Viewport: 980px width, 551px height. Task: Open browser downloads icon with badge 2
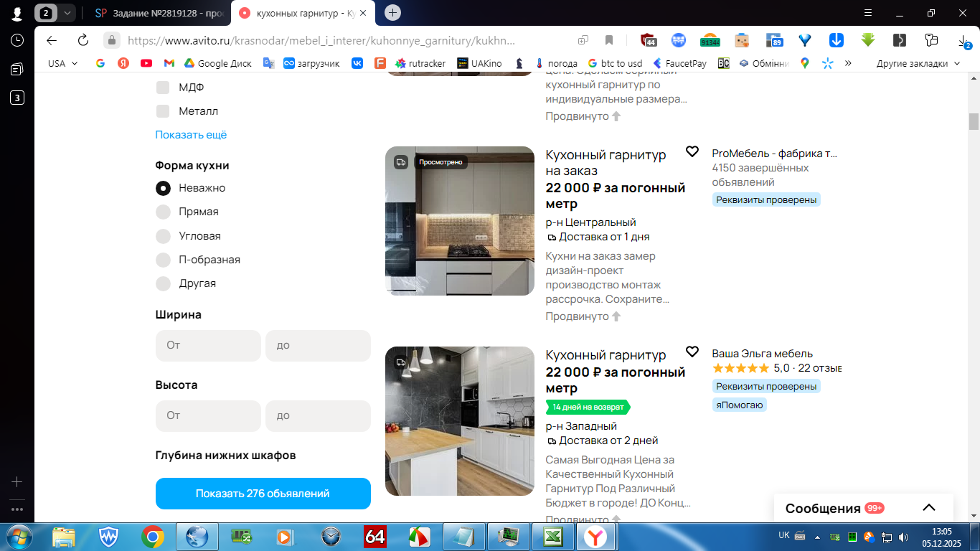coord(963,40)
